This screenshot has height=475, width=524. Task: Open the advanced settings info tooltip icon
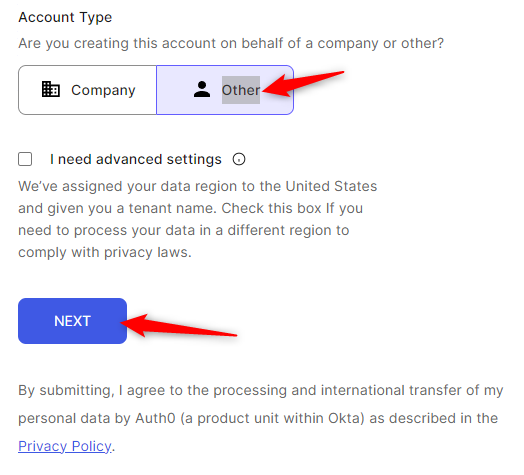tap(239, 159)
